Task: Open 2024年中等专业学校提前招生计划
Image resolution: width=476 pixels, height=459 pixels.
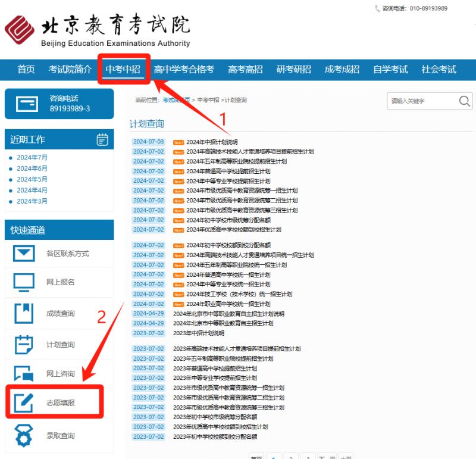Action: pos(228,181)
